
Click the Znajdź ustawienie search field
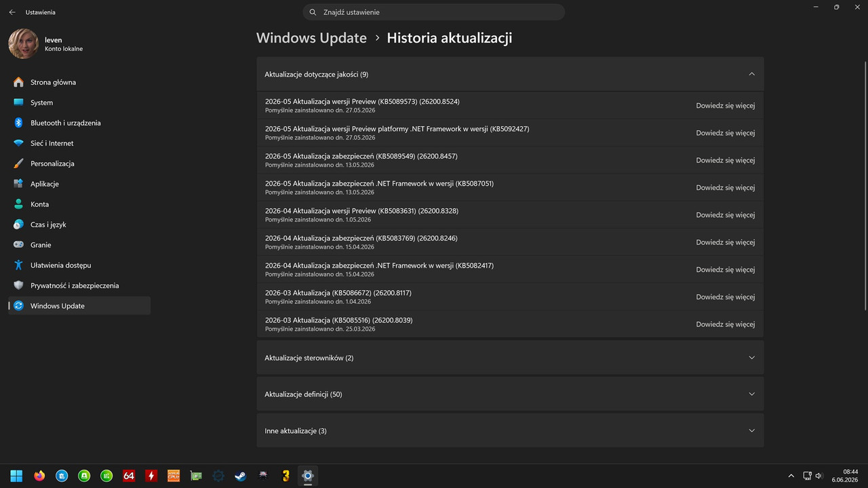tap(434, 12)
